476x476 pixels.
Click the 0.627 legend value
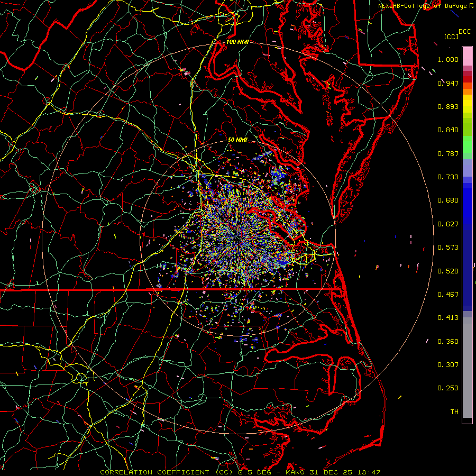(x=448, y=224)
